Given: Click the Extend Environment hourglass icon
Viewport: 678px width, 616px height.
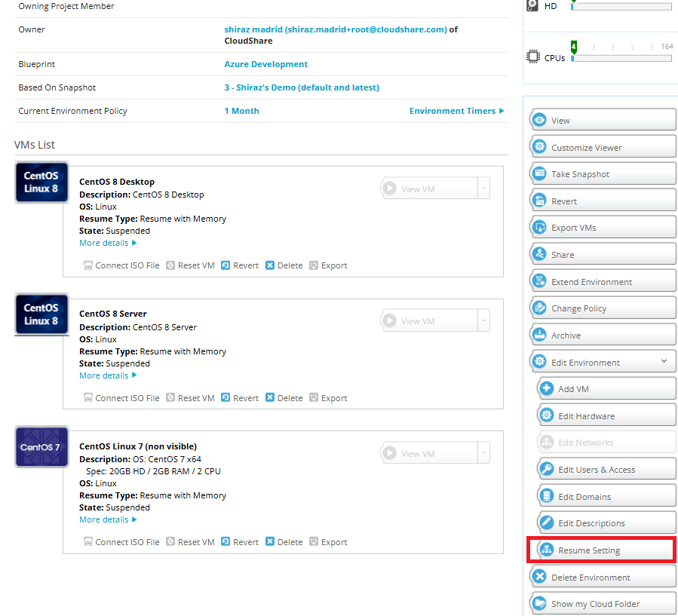Looking at the screenshot, I should click(539, 281).
